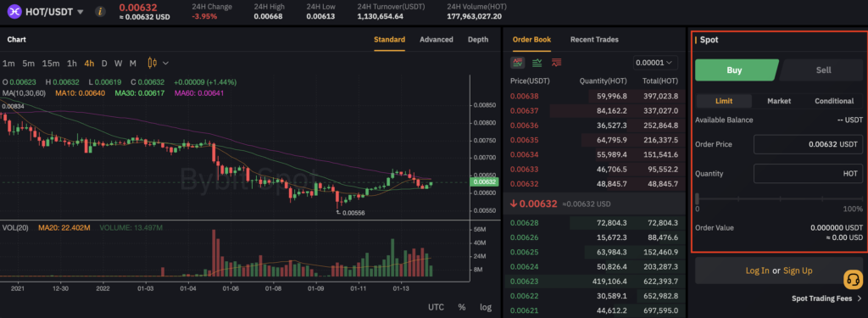
Task: Select the 15m timeframe
Action: click(51, 63)
